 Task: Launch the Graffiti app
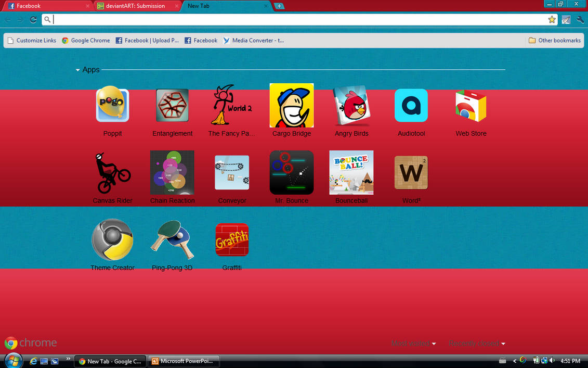click(232, 239)
